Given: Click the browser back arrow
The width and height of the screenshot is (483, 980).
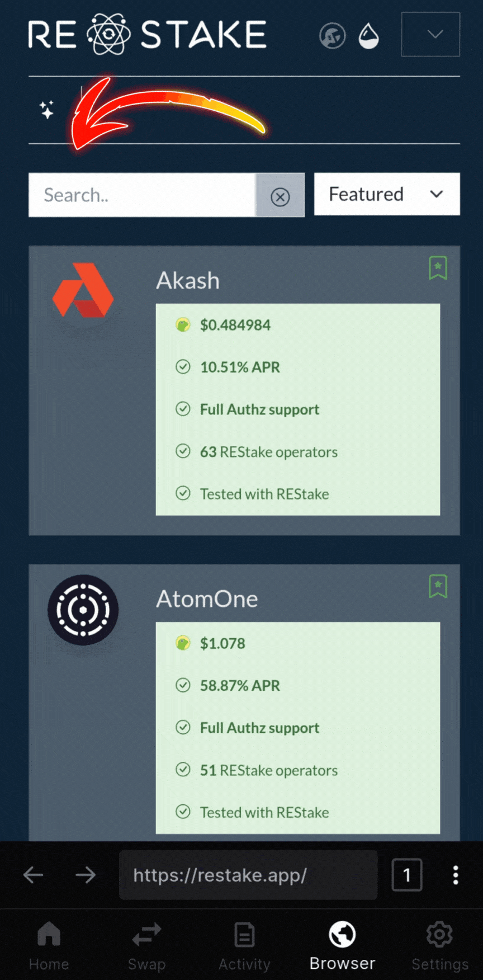Looking at the screenshot, I should click(32, 875).
